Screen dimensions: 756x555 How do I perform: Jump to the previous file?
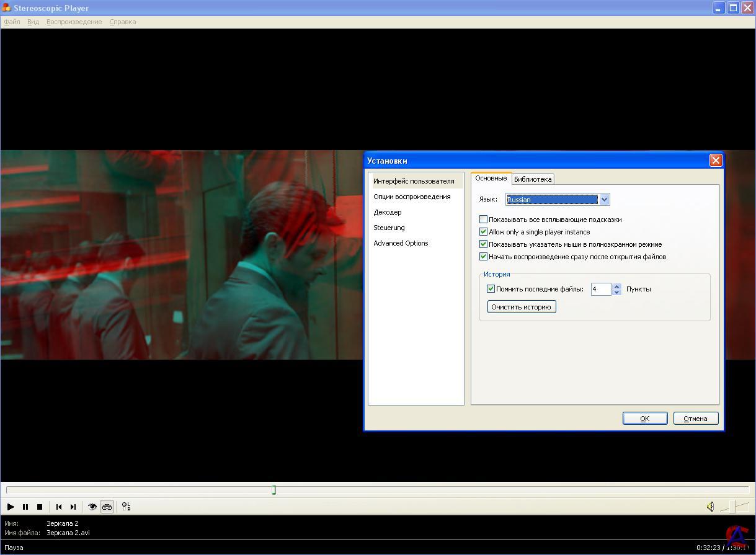[x=59, y=507]
